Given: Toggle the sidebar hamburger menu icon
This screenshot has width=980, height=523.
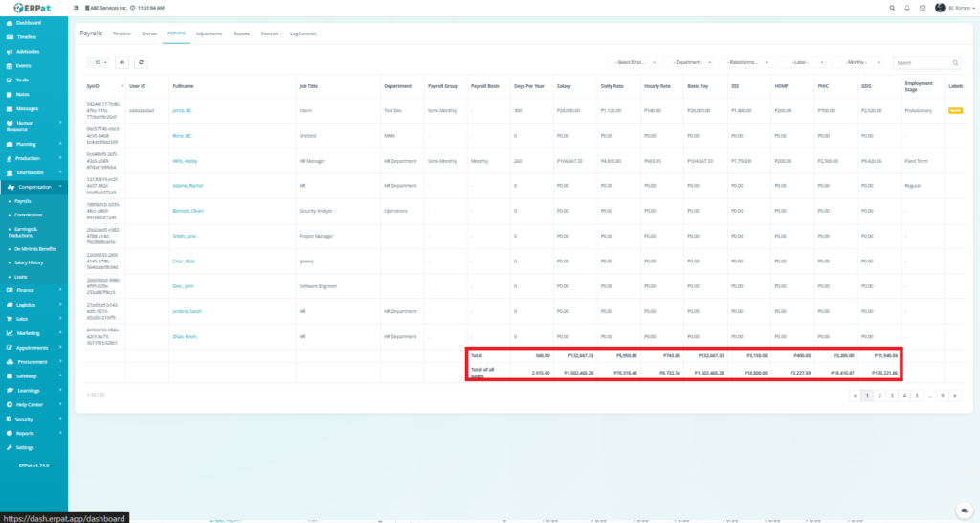Looking at the screenshot, I should (77, 8).
